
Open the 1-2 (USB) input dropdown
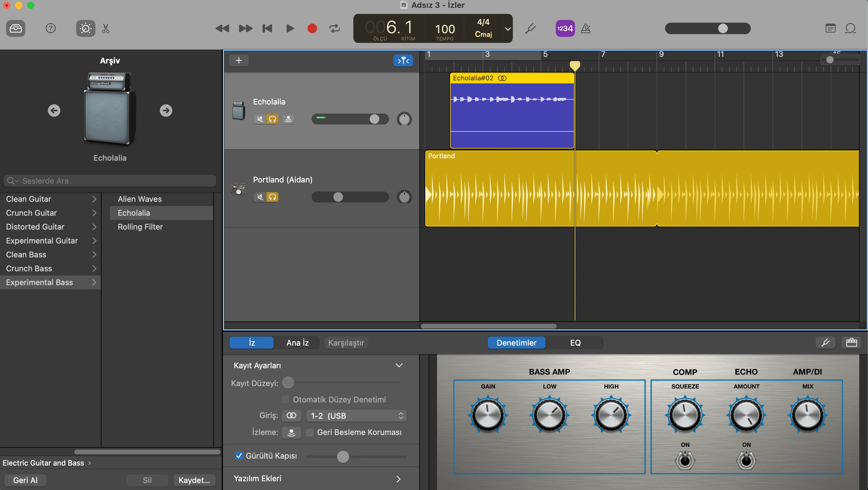click(x=356, y=415)
